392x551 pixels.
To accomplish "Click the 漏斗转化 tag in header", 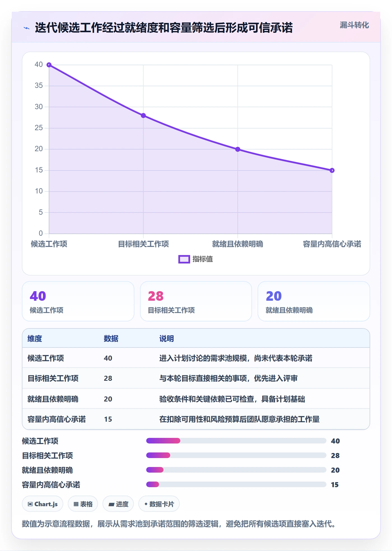I will click(x=354, y=25).
